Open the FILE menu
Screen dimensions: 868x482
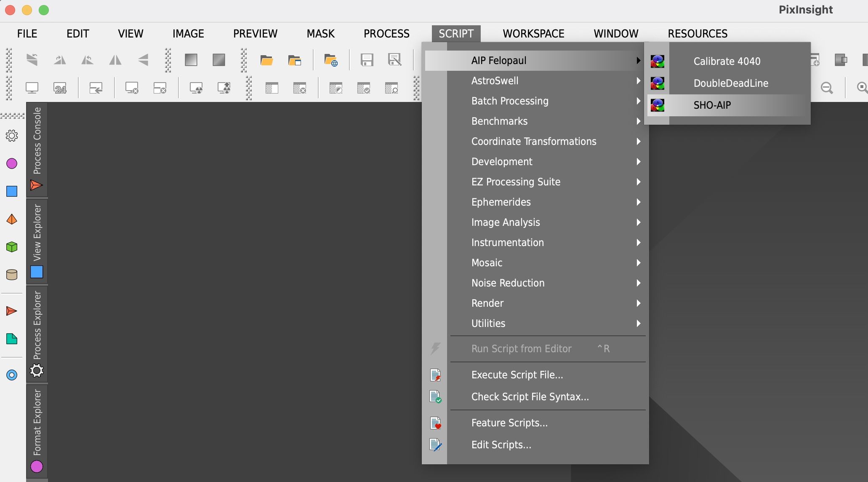pyautogui.click(x=27, y=34)
